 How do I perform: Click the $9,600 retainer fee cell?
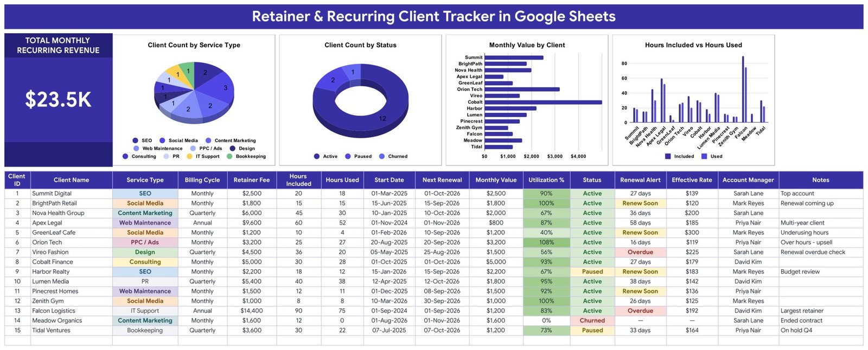[x=252, y=223]
